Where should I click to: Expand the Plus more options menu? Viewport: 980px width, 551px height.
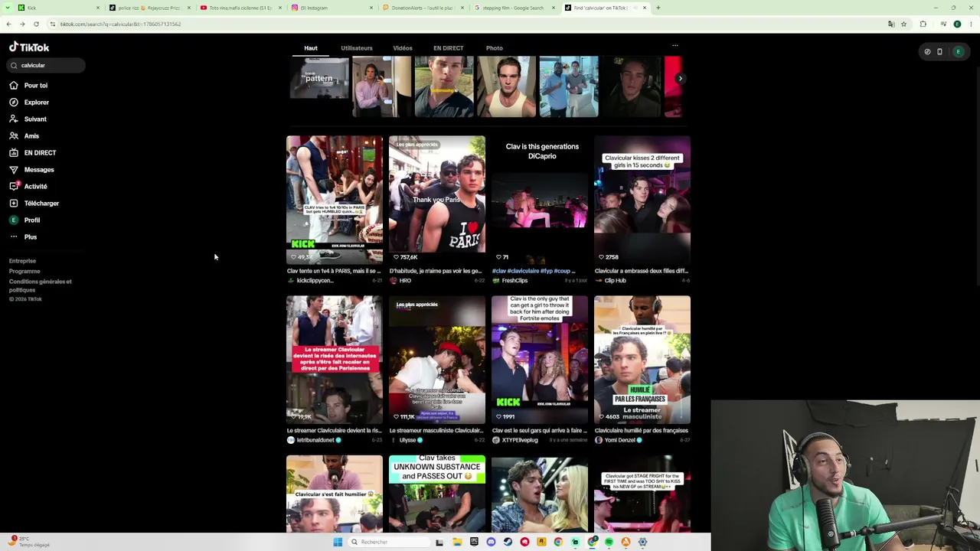click(23, 237)
